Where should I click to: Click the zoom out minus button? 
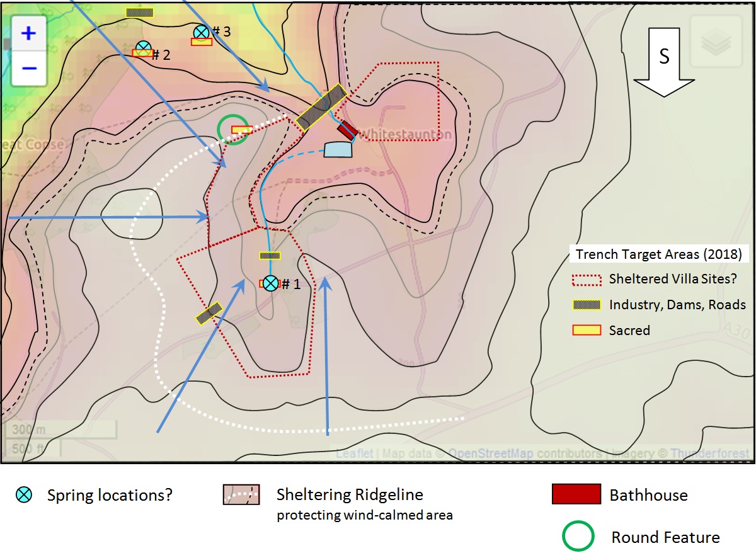pos(28,68)
